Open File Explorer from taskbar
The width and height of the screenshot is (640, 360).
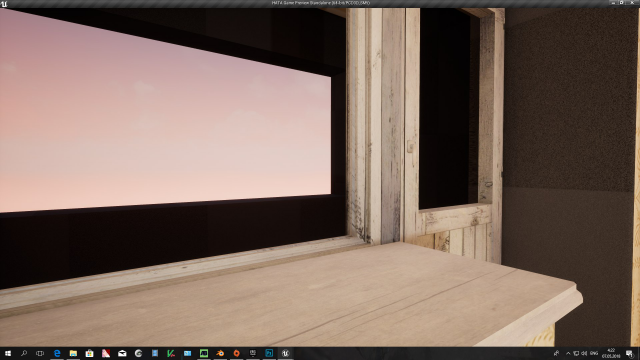click(73, 353)
